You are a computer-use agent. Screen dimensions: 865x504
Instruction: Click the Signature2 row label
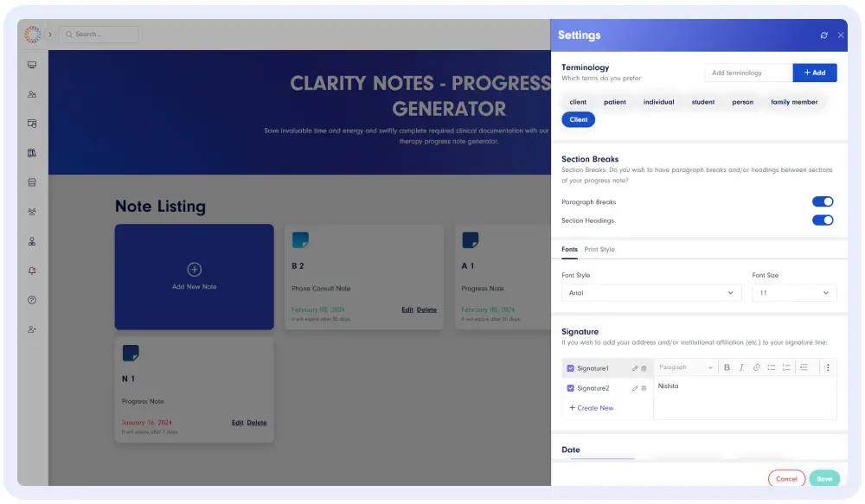point(593,388)
